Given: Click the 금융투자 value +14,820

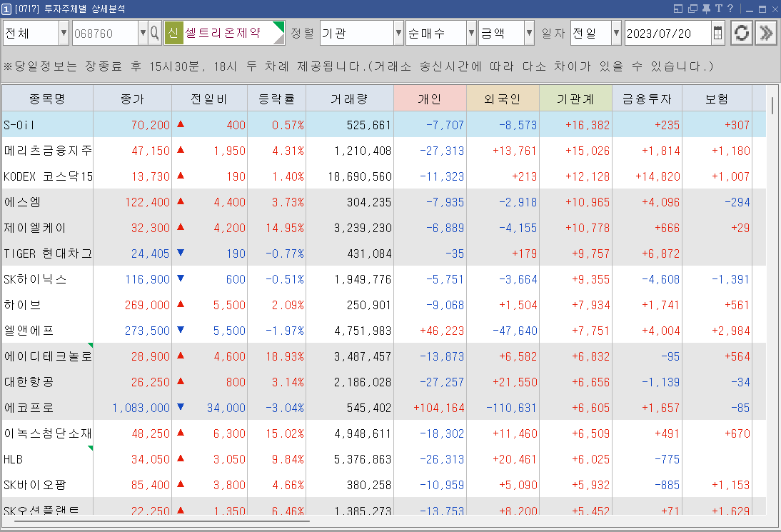Looking at the screenshot, I should (x=657, y=176).
